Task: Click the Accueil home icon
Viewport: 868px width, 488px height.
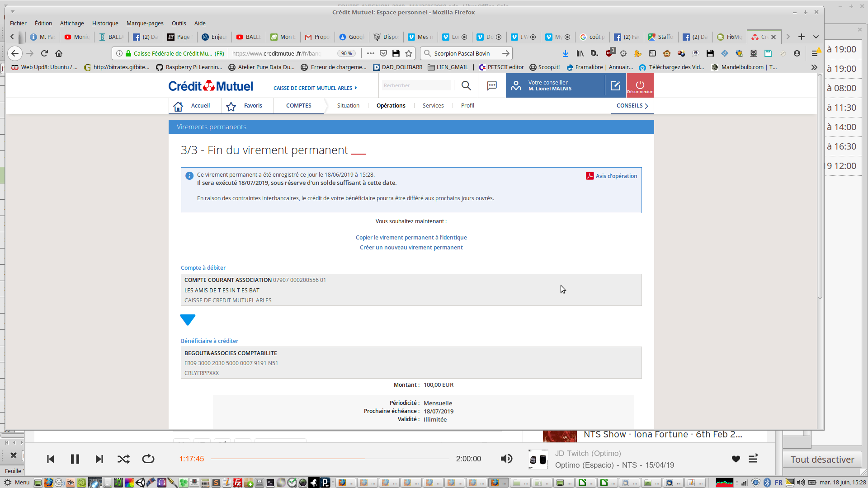Action: click(x=178, y=106)
